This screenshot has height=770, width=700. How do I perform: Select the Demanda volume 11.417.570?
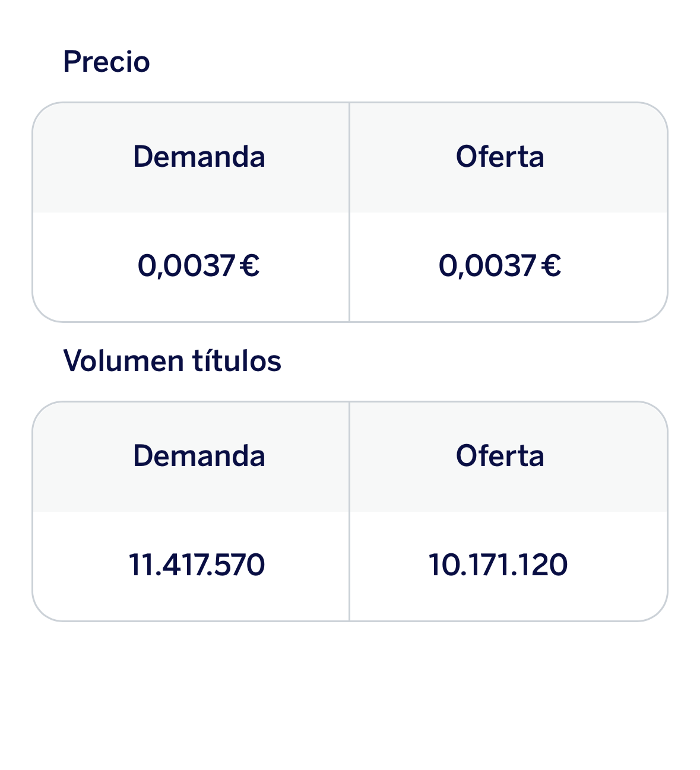[197, 565]
